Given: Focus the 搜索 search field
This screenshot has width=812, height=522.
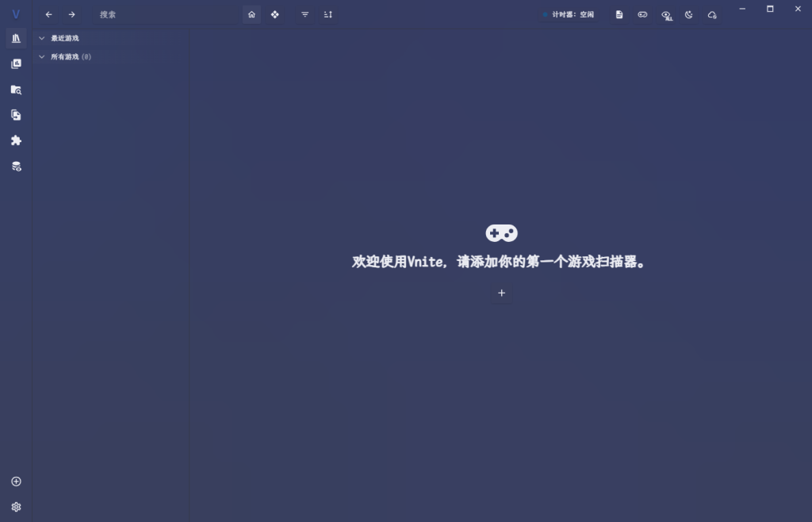Looking at the screenshot, I should click(165, 14).
